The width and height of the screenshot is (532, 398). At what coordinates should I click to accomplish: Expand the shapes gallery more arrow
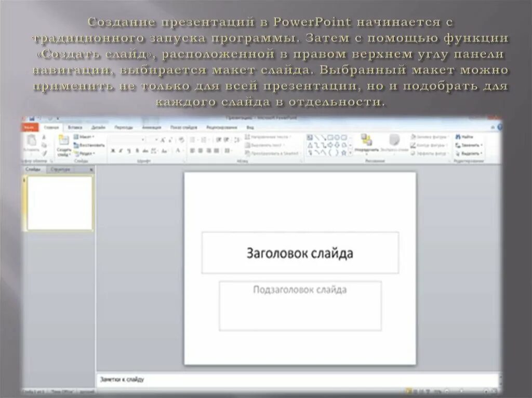(x=351, y=154)
